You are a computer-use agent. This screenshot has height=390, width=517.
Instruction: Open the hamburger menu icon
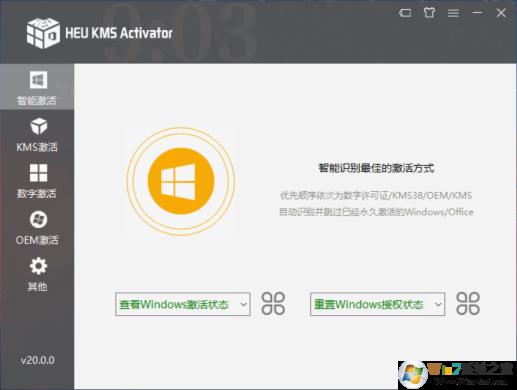click(453, 13)
